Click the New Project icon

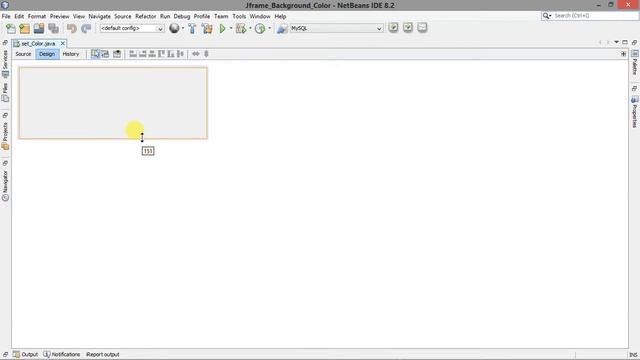tap(24, 28)
